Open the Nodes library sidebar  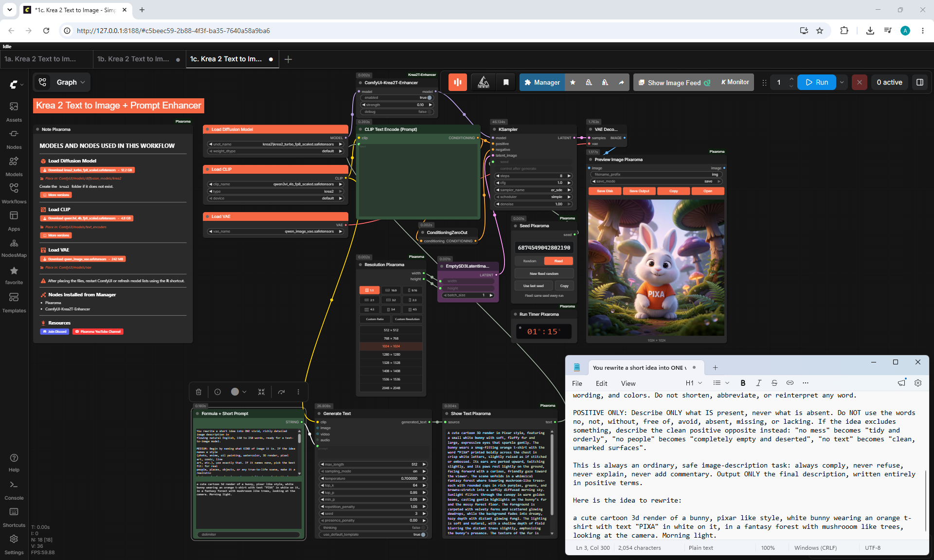(x=14, y=139)
